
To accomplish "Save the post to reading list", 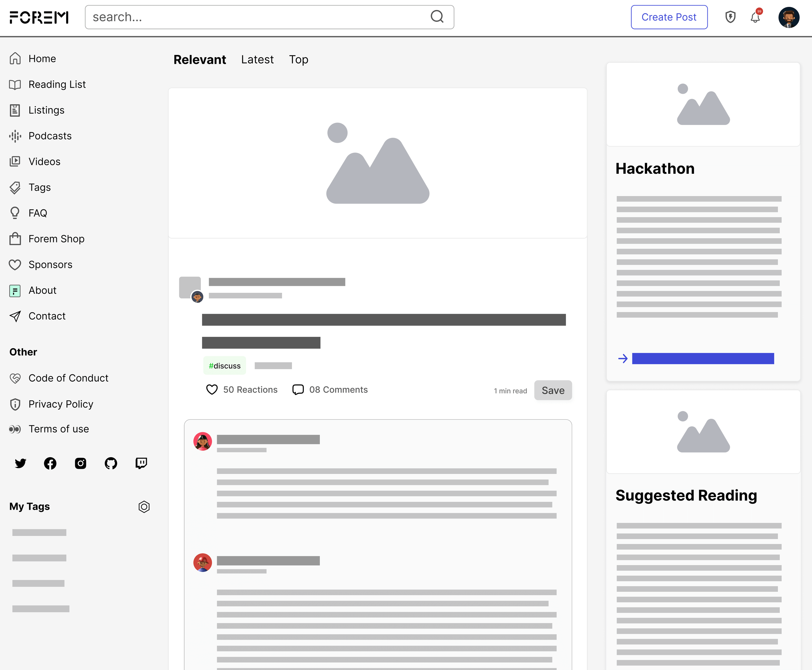I will pyautogui.click(x=553, y=390).
